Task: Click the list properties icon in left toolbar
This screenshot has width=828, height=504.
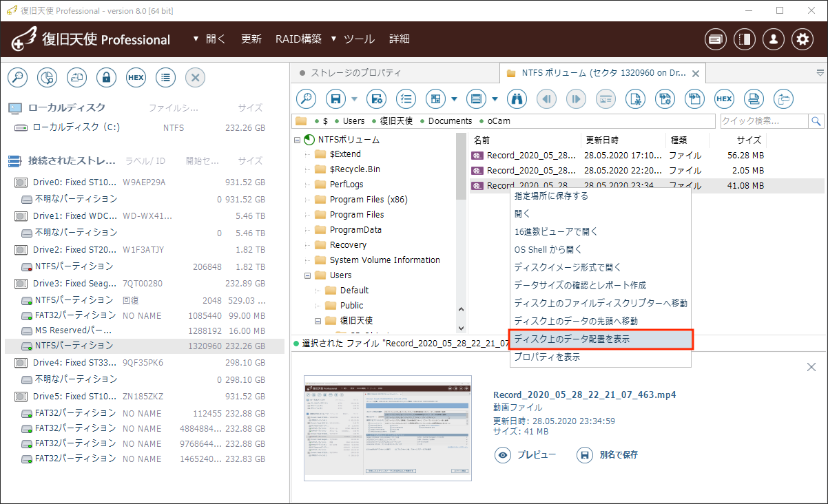Action: click(165, 77)
